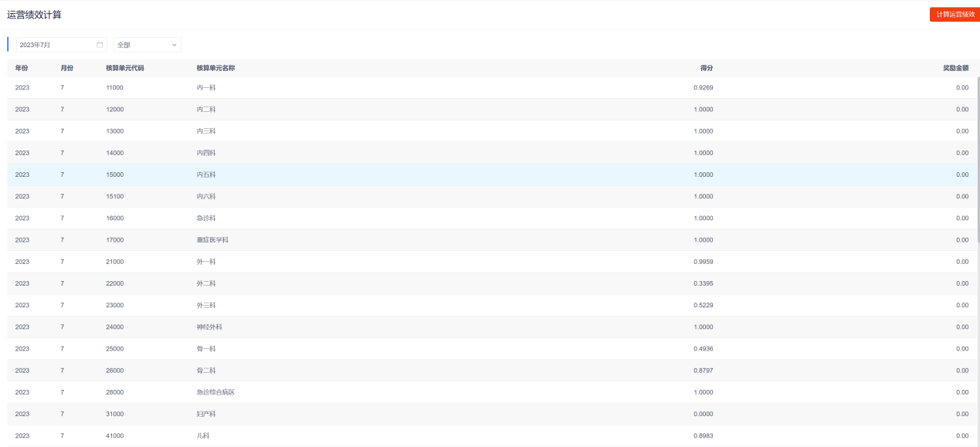Click the 奖励金额 column header

pyautogui.click(x=955, y=68)
